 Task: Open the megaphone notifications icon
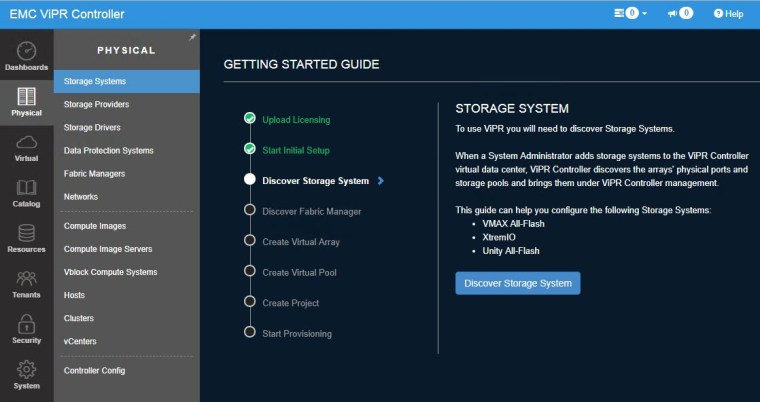tap(672, 14)
